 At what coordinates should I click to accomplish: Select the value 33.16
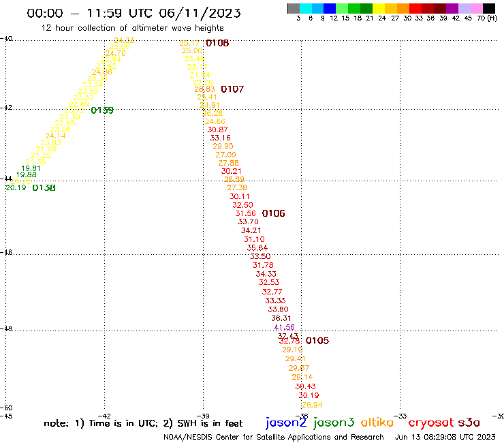221,138
